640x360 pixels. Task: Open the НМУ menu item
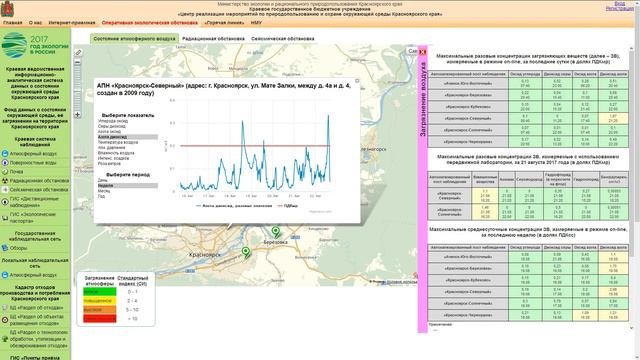click(256, 23)
